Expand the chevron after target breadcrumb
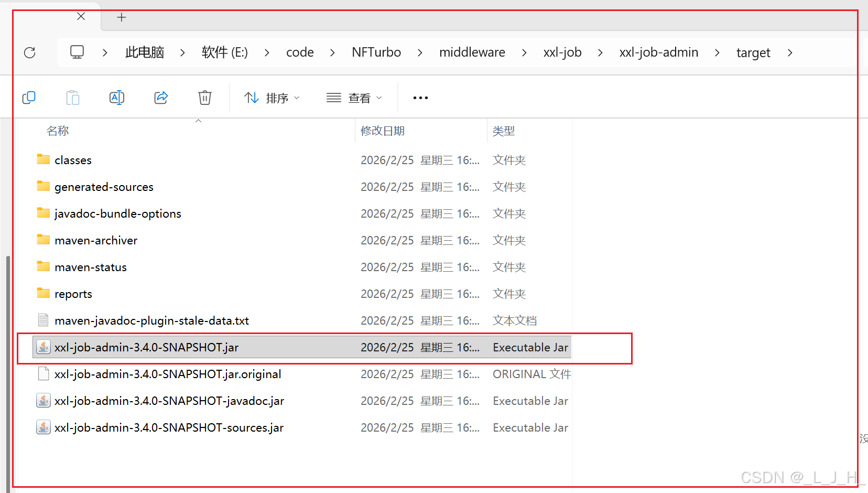Image resolution: width=868 pixels, height=493 pixels. pyautogui.click(x=790, y=52)
